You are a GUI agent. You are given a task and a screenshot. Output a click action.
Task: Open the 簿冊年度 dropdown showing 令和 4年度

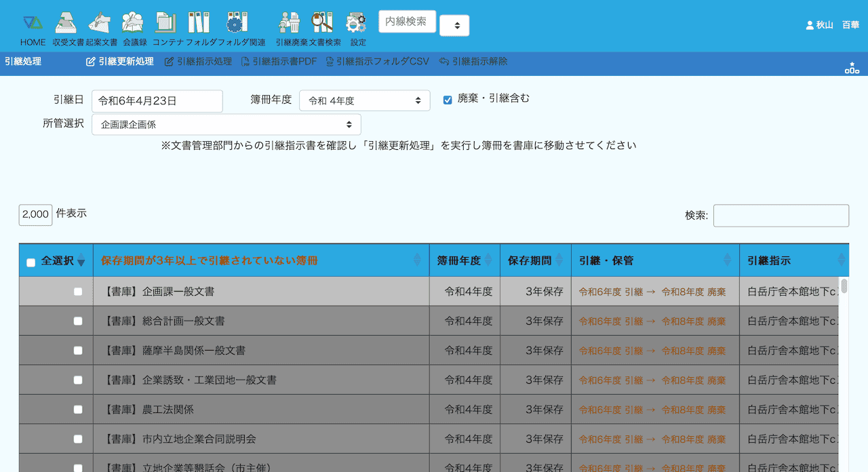[364, 101]
